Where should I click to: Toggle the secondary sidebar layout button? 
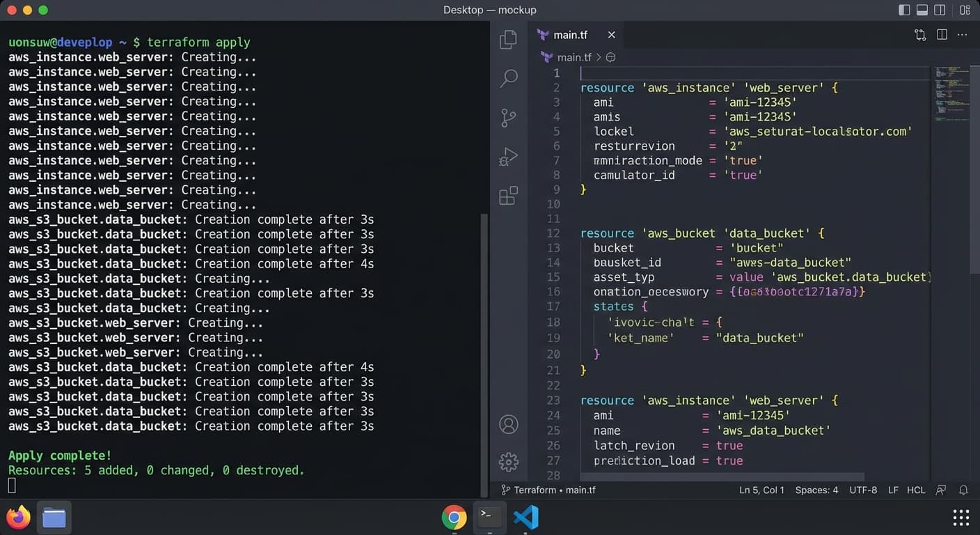[940, 10]
